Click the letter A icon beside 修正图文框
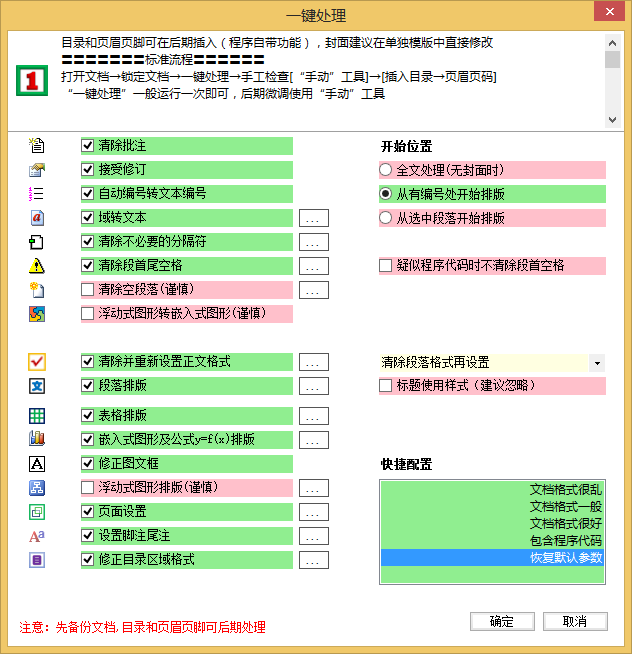Screen dimensions: 632x654 tap(37, 463)
